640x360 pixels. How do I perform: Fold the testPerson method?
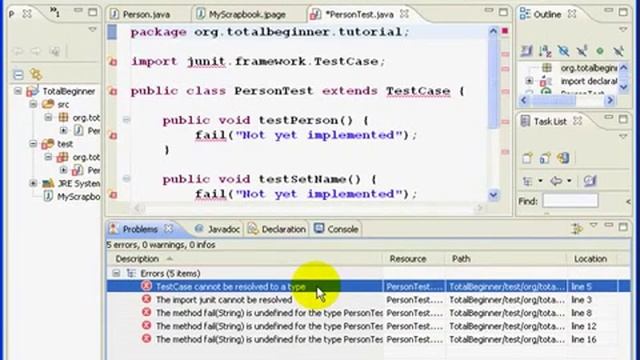pos(127,120)
